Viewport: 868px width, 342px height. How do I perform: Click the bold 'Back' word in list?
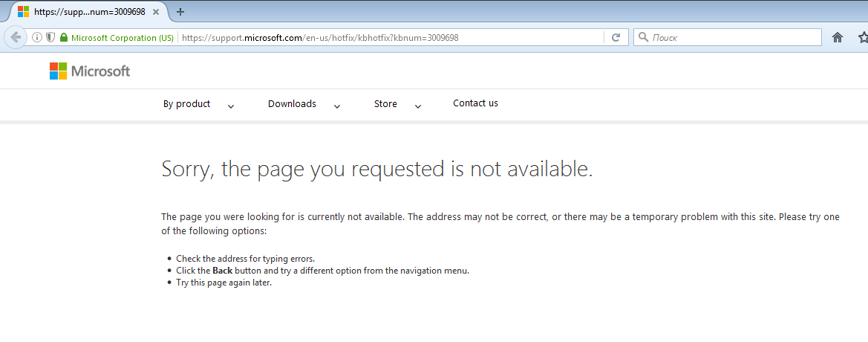pyautogui.click(x=222, y=271)
